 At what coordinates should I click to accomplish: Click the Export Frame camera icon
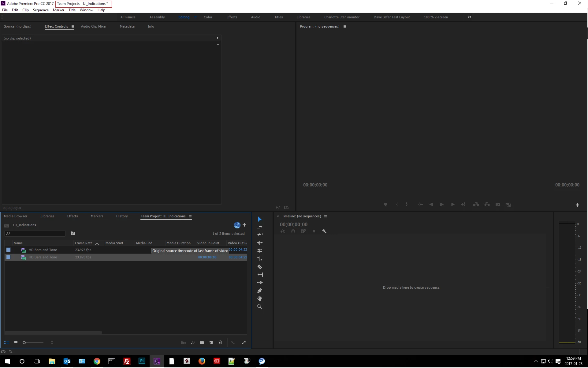click(x=498, y=205)
